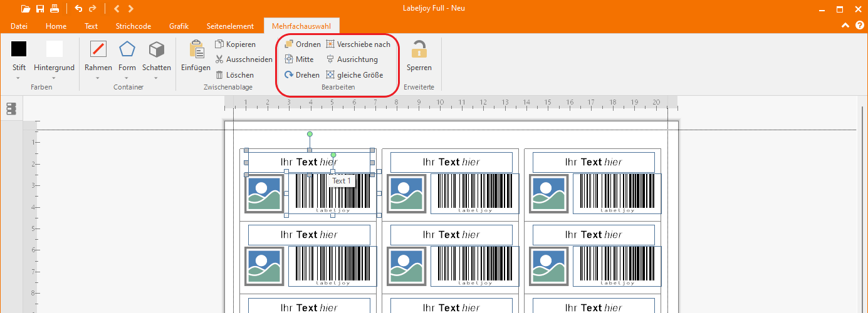
Task: Select barcode in top right label
Action: point(617,193)
